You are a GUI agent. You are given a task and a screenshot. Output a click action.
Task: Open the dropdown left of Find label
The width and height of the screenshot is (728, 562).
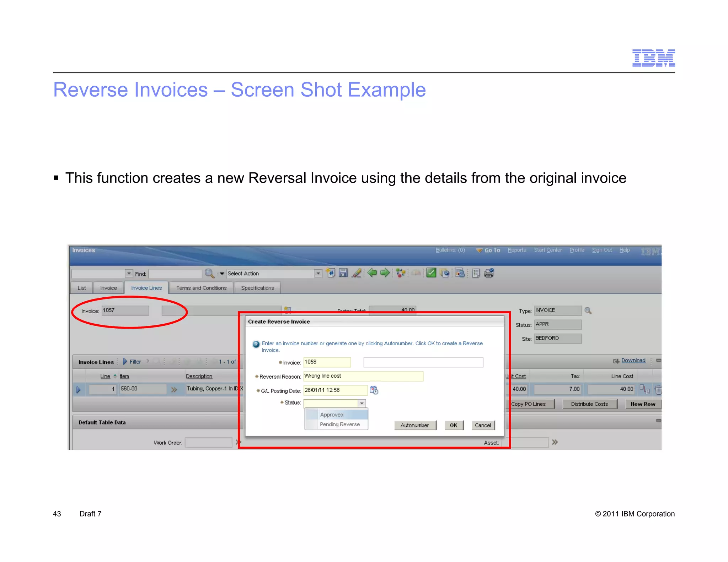[129, 274]
